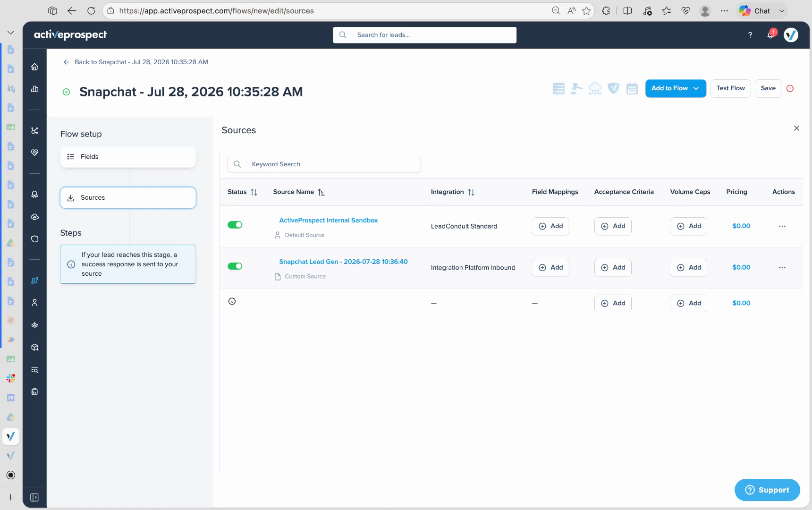The width and height of the screenshot is (812, 510).
Task: Add acceptance criteria for ActiveProspect Internal Sandbox
Action: (613, 226)
